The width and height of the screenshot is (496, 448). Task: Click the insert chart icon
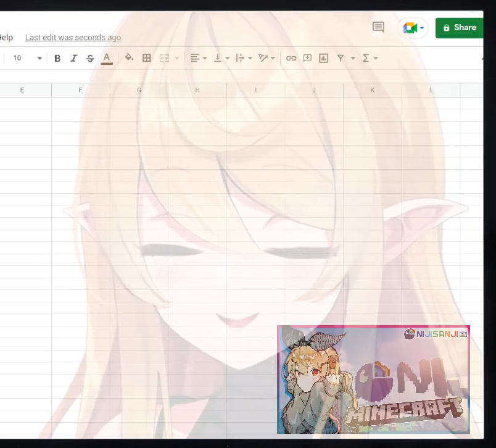323,58
